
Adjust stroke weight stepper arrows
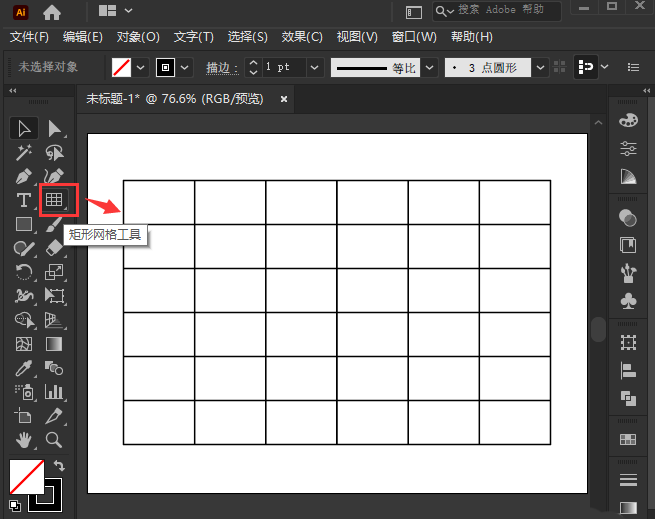click(253, 68)
